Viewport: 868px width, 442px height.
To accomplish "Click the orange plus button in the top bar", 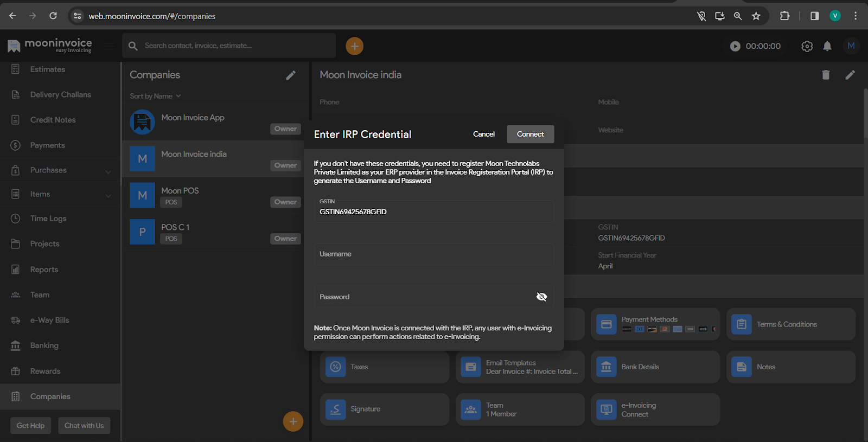I will [x=354, y=46].
